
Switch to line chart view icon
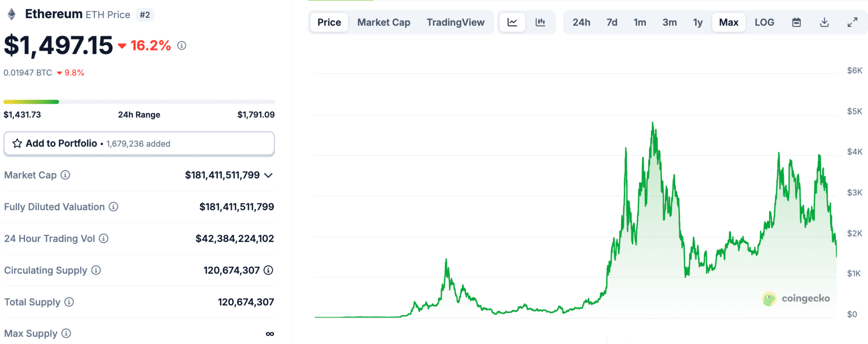(512, 22)
